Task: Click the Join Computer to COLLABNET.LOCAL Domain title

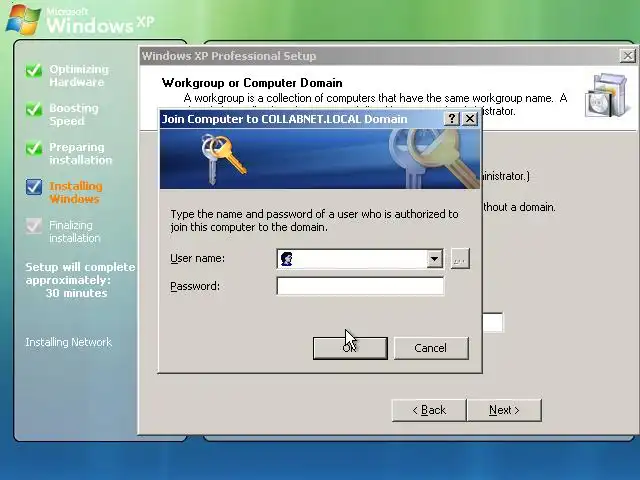Action: 285,119
